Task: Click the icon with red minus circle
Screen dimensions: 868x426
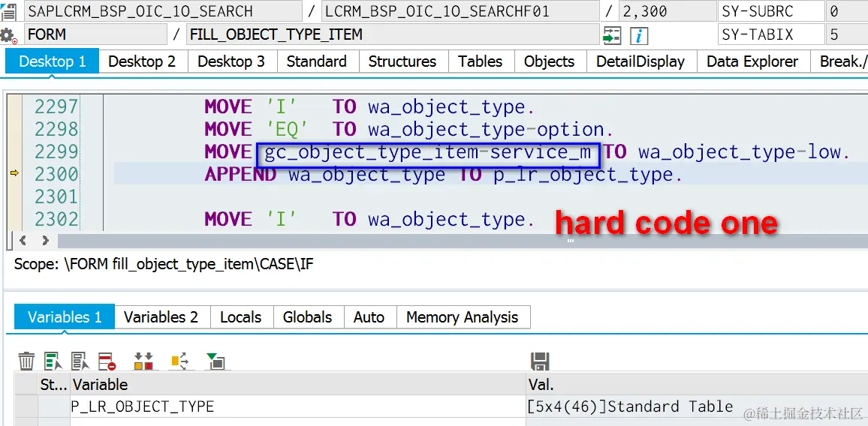Action: [x=107, y=361]
